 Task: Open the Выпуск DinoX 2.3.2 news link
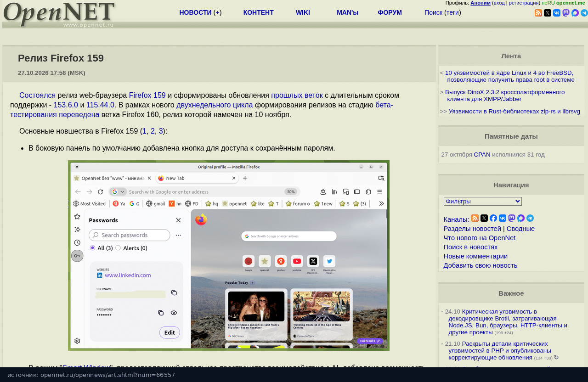[x=505, y=95]
